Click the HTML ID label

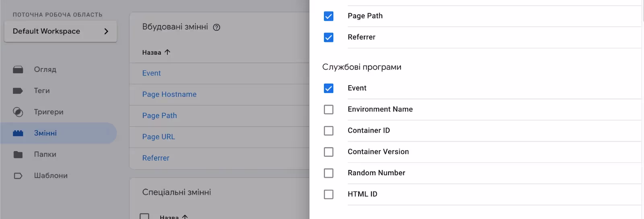(363, 194)
